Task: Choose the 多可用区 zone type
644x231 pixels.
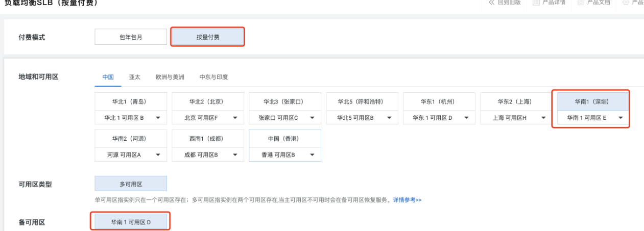Action: pos(131,184)
